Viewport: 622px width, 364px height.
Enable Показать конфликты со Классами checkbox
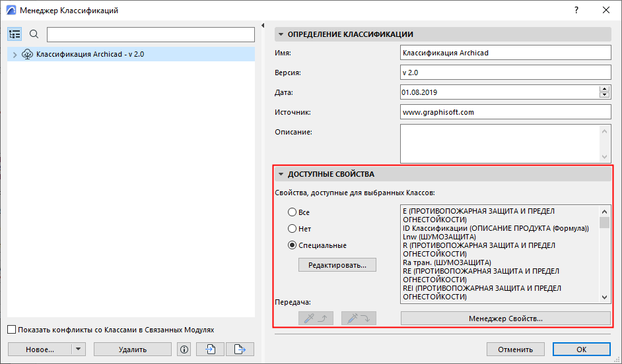click(x=12, y=330)
